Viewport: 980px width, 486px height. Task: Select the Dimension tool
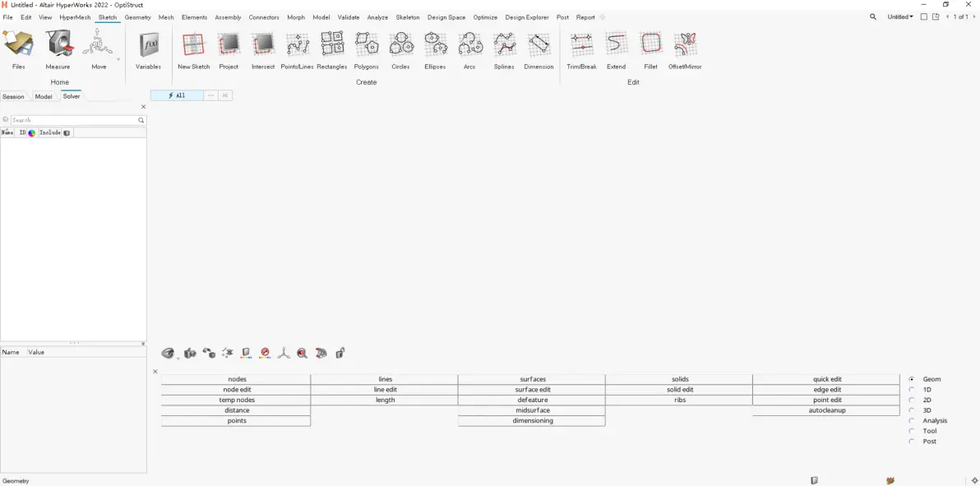click(x=539, y=50)
